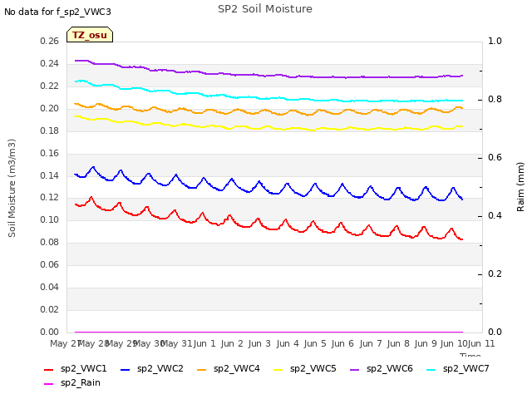Click the orange sp2_VWC4 legend swatch
Screen dimensions: 532x399
(201, 369)
